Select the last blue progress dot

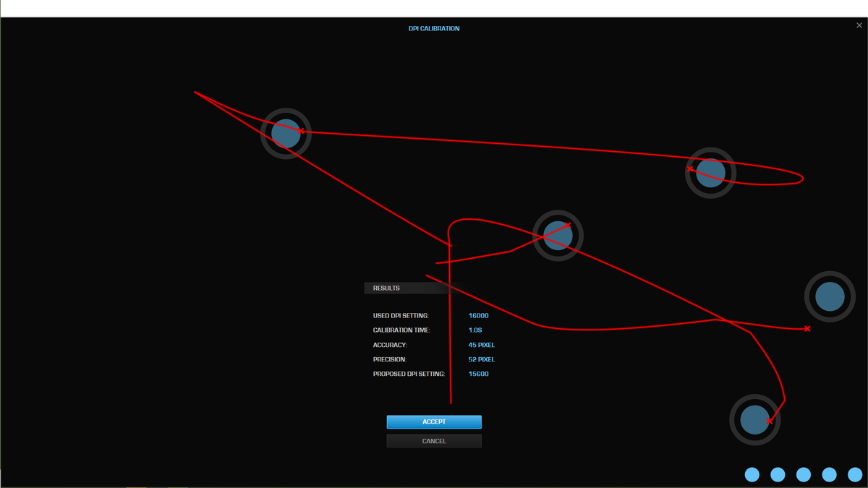click(x=855, y=474)
